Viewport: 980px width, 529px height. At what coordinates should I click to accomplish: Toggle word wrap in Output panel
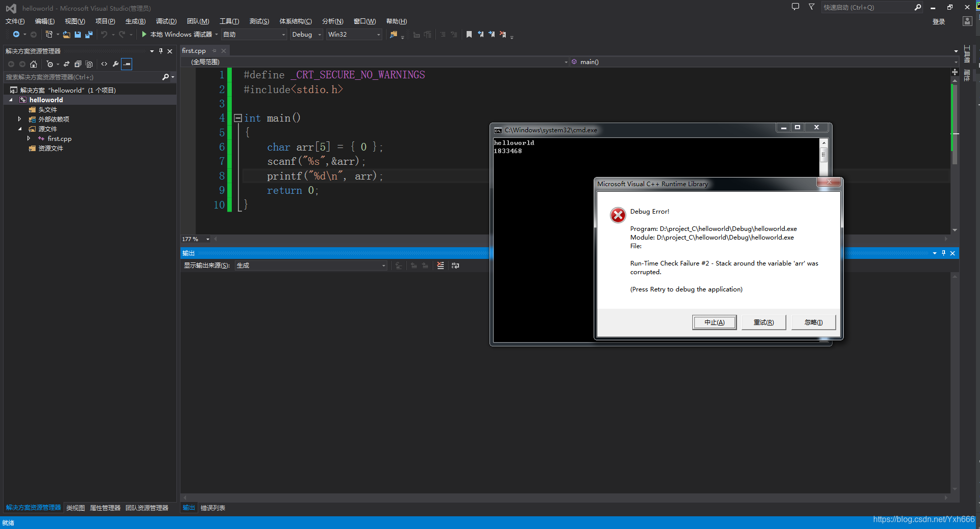click(x=455, y=266)
